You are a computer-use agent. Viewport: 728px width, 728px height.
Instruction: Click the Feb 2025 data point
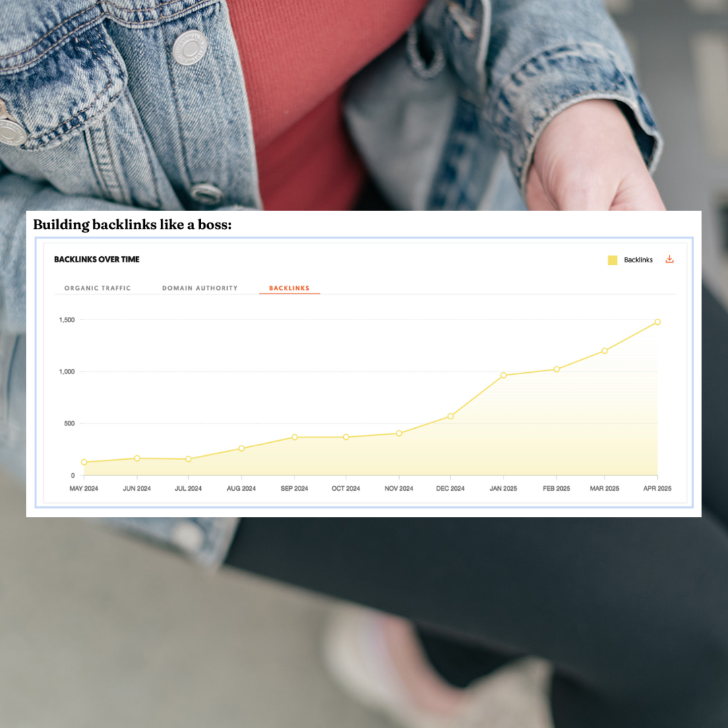pos(557,369)
